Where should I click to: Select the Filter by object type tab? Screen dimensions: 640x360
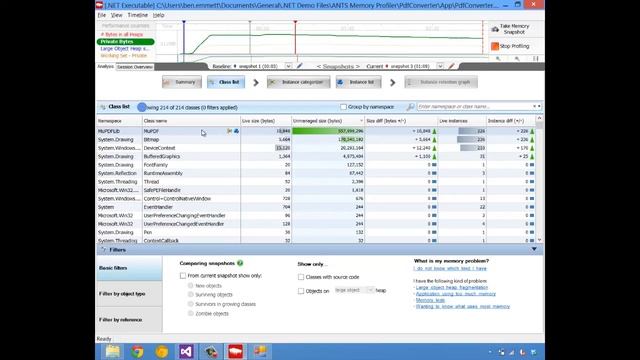click(129, 294)
